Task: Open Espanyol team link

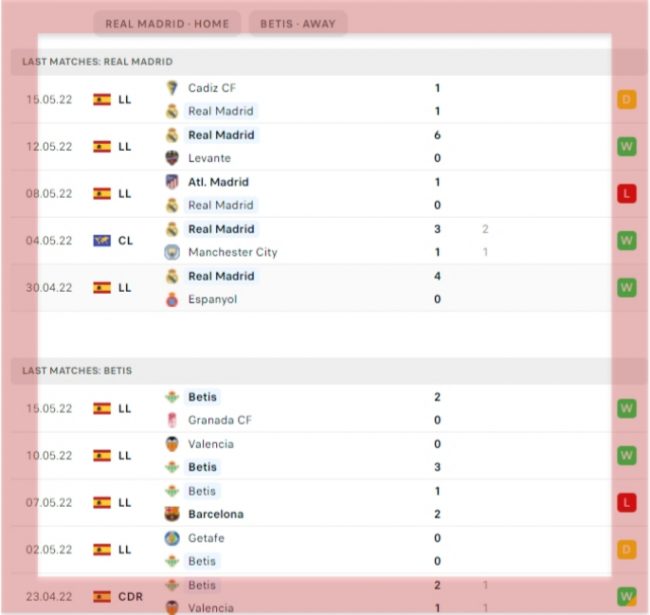Action: [212, 299]
